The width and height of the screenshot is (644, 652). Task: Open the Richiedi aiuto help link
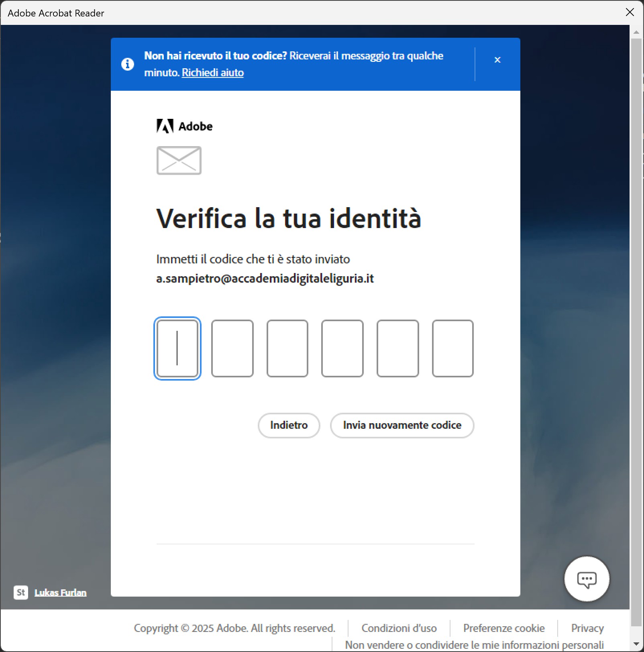coord(212,73)
